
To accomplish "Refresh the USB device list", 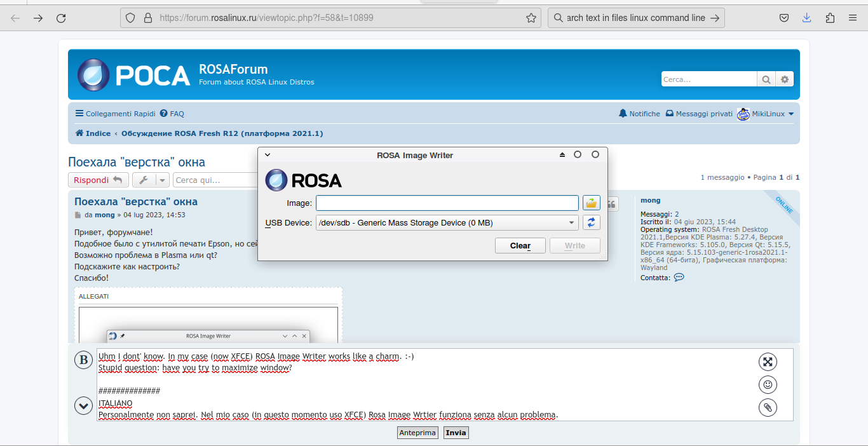I will 592,222.
